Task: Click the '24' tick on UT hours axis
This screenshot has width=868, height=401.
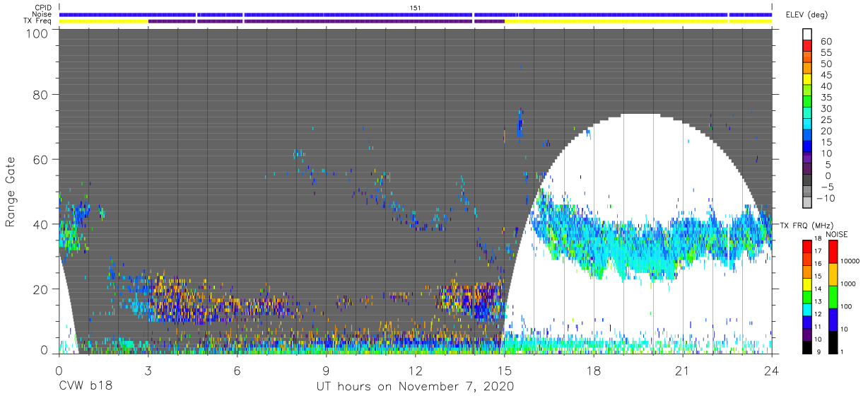Action: (x=772, y=369)
